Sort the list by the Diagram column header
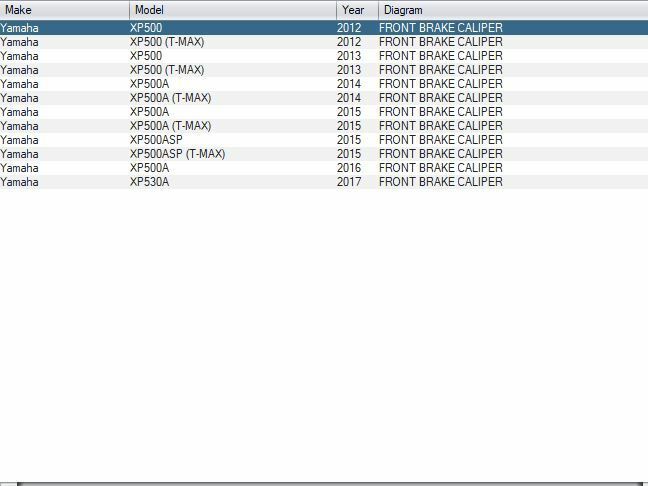Screen dimensions: 648x486 point(513,10)
